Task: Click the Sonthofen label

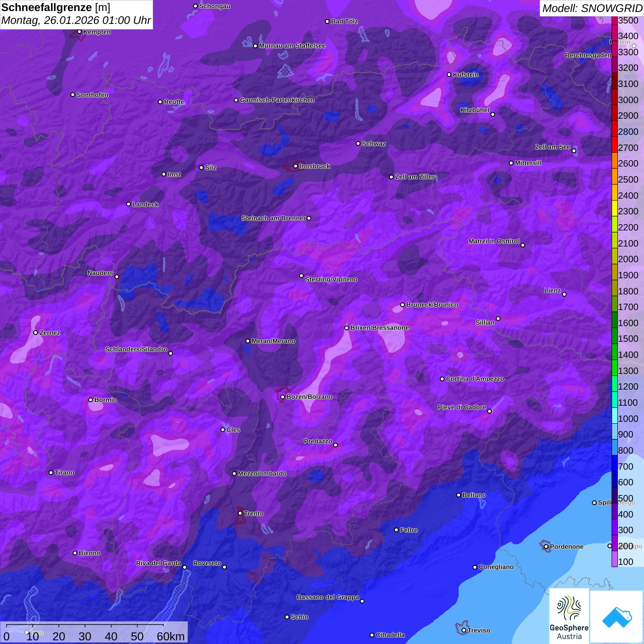Action: [x=92, y=95]
